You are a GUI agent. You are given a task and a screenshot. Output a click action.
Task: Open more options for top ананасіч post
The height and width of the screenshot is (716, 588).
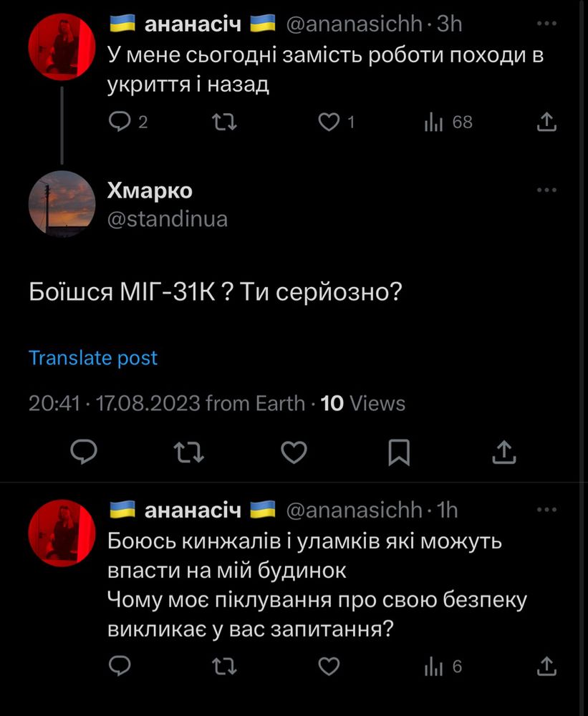[546, 24]
